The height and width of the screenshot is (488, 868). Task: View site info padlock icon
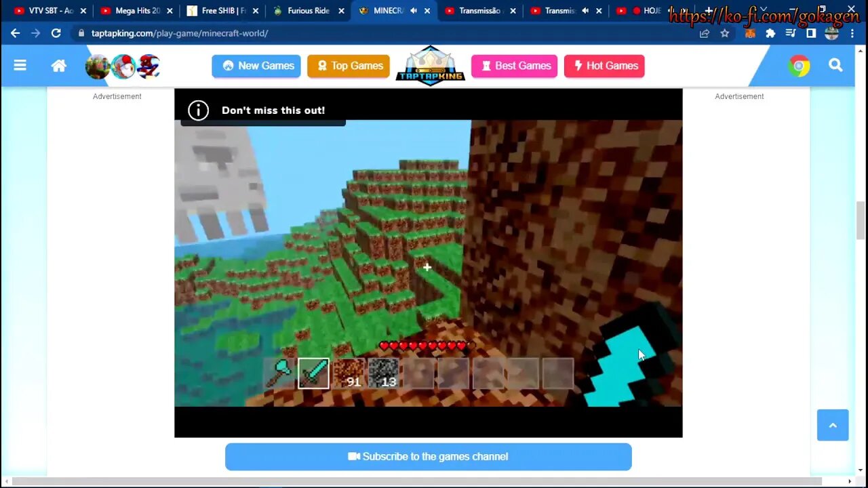pos(81,33)
